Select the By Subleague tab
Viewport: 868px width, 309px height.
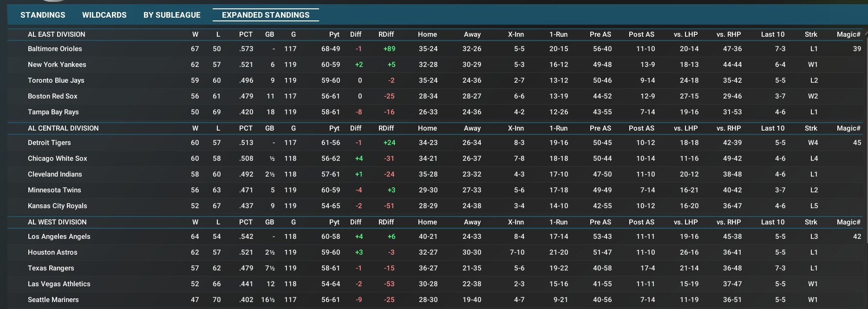coord(172,15)
